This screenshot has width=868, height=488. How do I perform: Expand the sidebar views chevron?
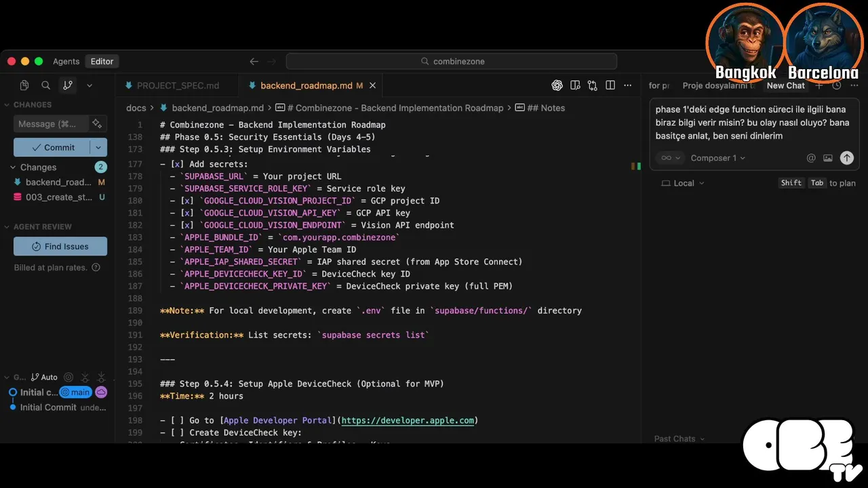[89, 85]
